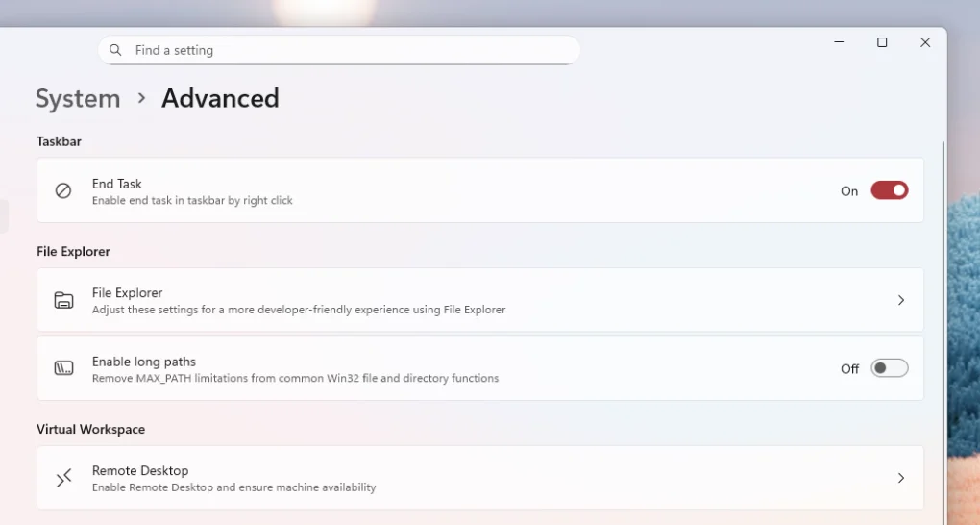980x525 pixels.
Task: Open Remote Desktop using its right chevron
Action: click(900, 478)
